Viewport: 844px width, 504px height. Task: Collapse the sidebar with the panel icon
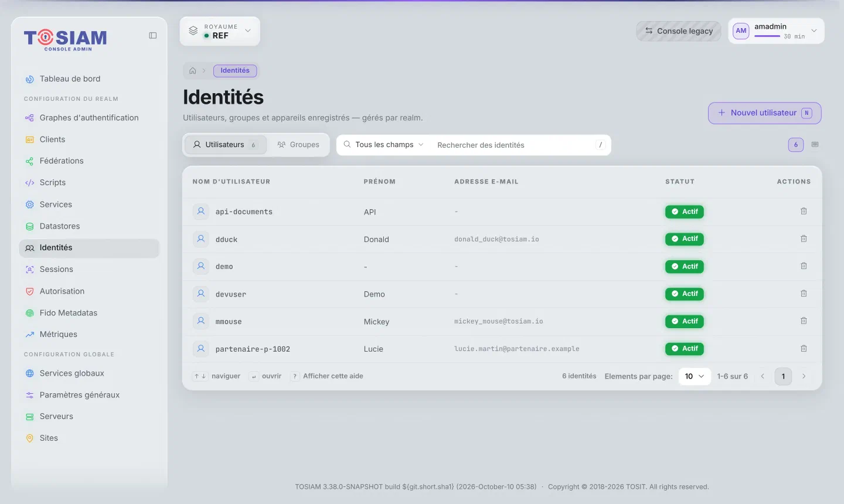pos(153,36)
